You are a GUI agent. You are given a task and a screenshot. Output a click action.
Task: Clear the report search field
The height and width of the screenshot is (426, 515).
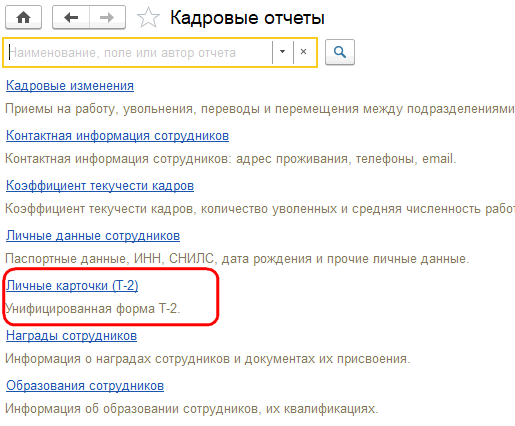point(303,52)
